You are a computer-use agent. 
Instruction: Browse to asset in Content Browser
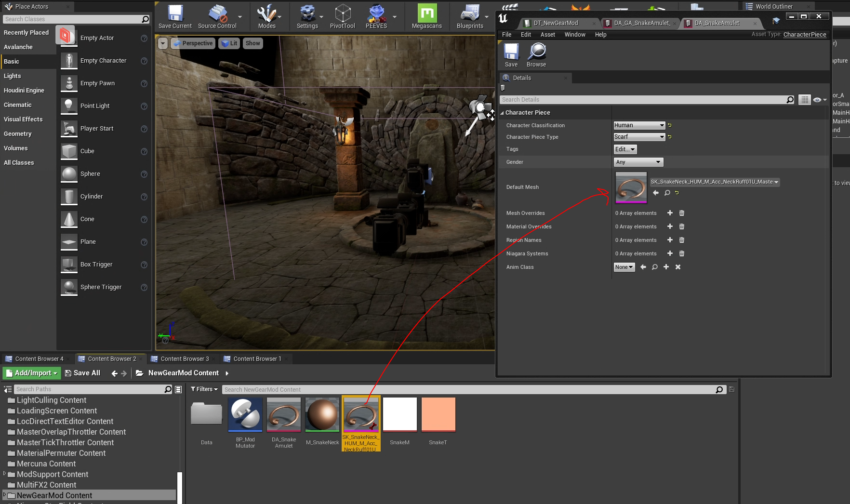click(536, 55)
